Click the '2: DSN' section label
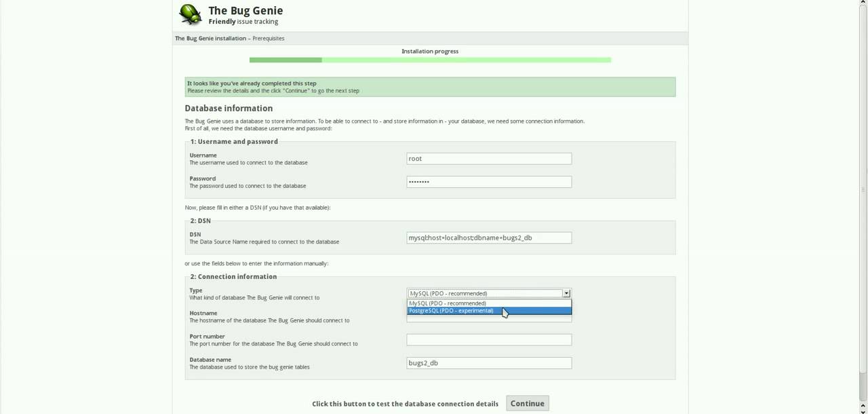The height and width of the screenshot is (414, 868). click(200, 221)
